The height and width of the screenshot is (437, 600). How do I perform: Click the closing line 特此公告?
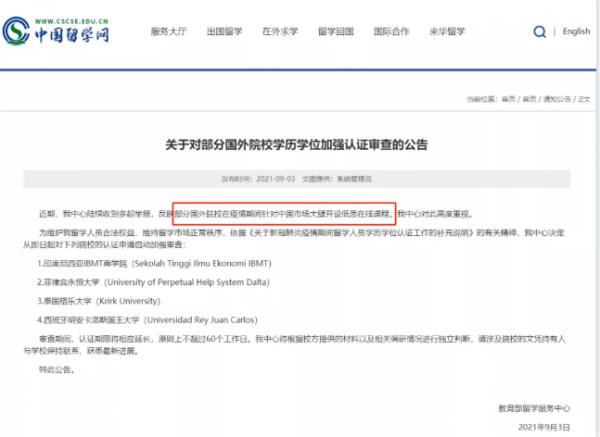(x=56, y=369)
